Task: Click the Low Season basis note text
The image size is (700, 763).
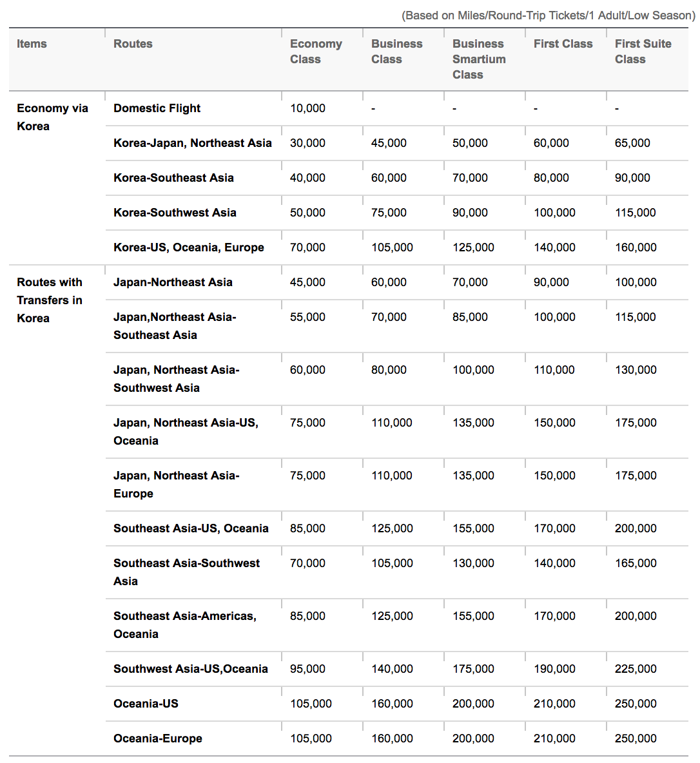Action: 548,15
